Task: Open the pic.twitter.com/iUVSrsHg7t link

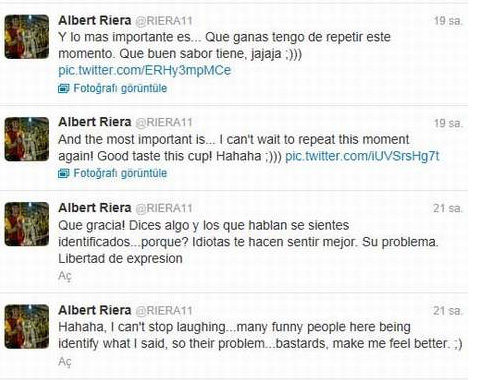Action: click(362, 156)
